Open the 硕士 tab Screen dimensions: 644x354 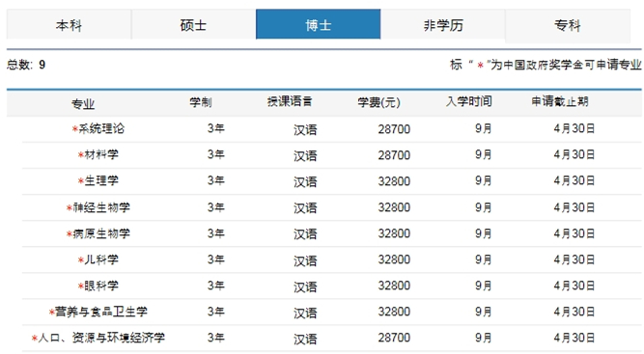tap(193, 25)
